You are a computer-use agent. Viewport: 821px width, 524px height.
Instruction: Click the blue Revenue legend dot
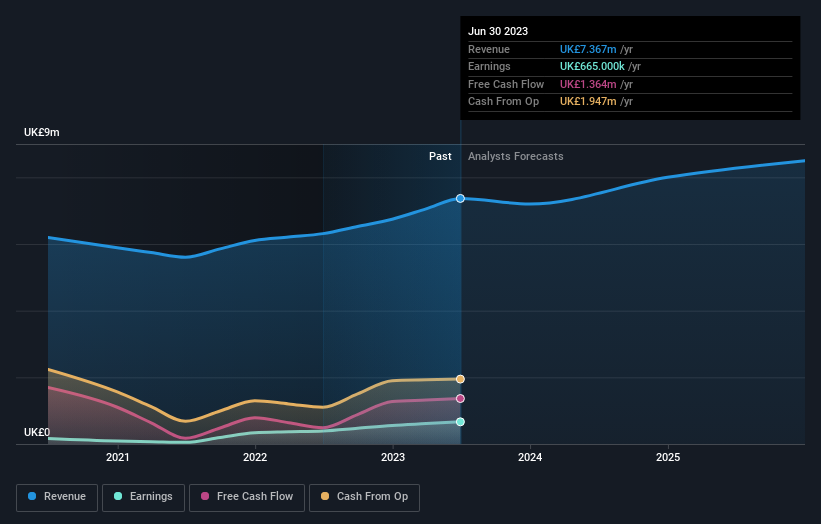[32, 496]
